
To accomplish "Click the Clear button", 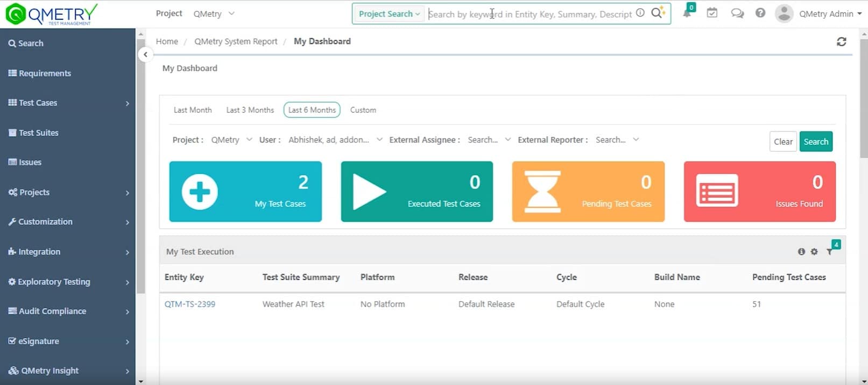I will click(x=783, y=142).
